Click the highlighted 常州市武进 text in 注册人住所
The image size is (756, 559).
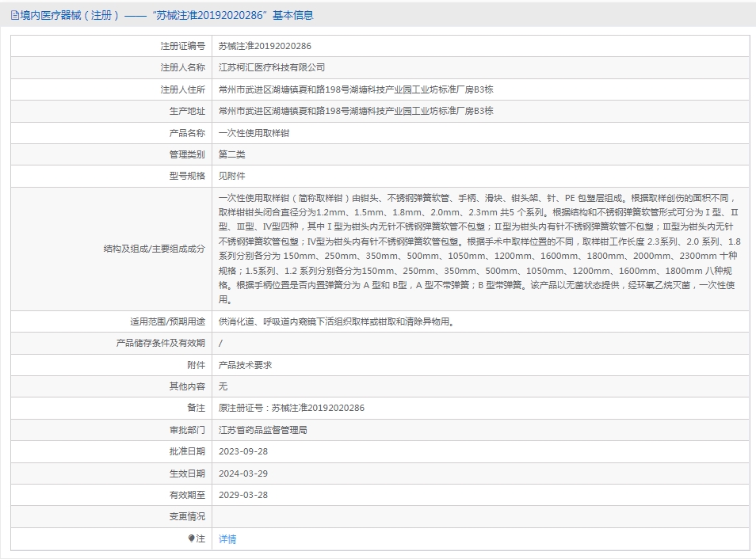coord(241,89)
